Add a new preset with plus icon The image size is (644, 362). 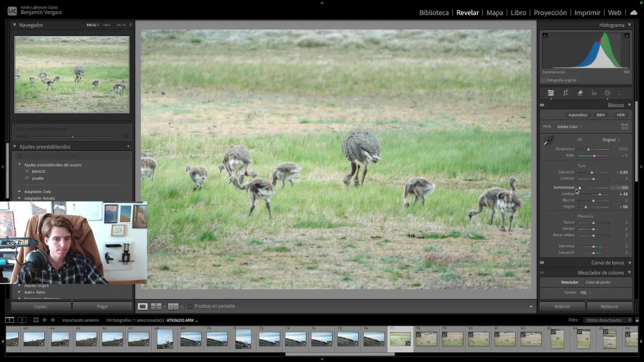(x=129, y=147)
